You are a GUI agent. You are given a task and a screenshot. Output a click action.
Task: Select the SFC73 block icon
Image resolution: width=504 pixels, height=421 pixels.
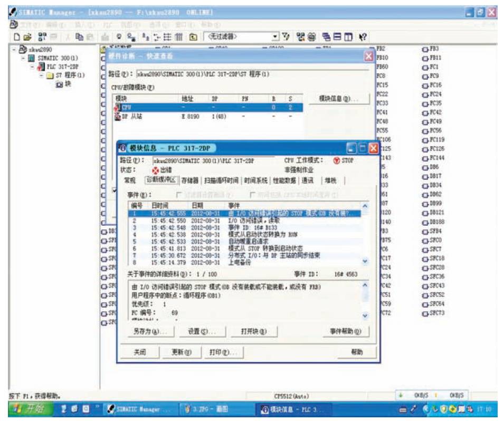tap(425, 313)
